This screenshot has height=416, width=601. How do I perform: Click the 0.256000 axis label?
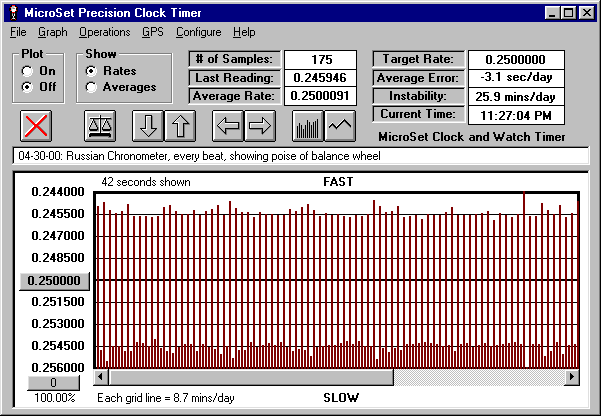coord(58,368)
